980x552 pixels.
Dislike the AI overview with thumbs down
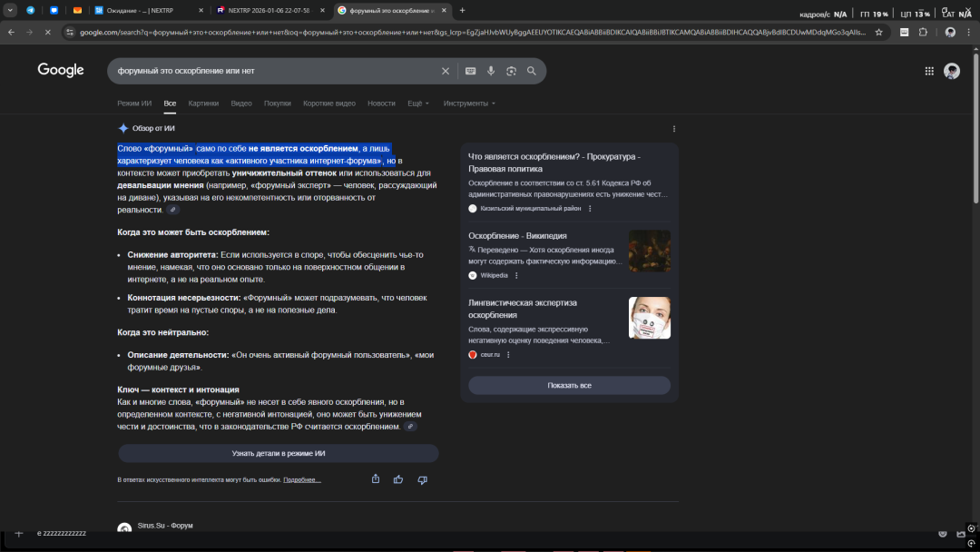(422, 479)
